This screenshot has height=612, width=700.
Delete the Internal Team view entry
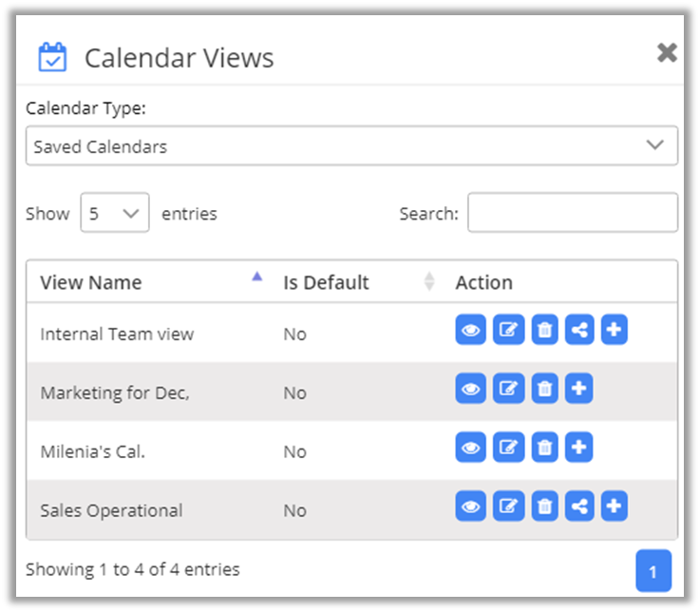[544, 331]
